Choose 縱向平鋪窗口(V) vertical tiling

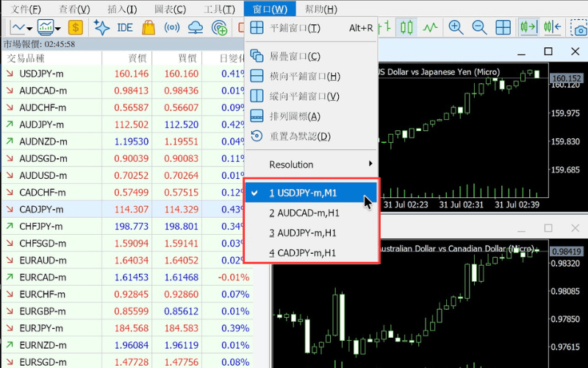311,96
